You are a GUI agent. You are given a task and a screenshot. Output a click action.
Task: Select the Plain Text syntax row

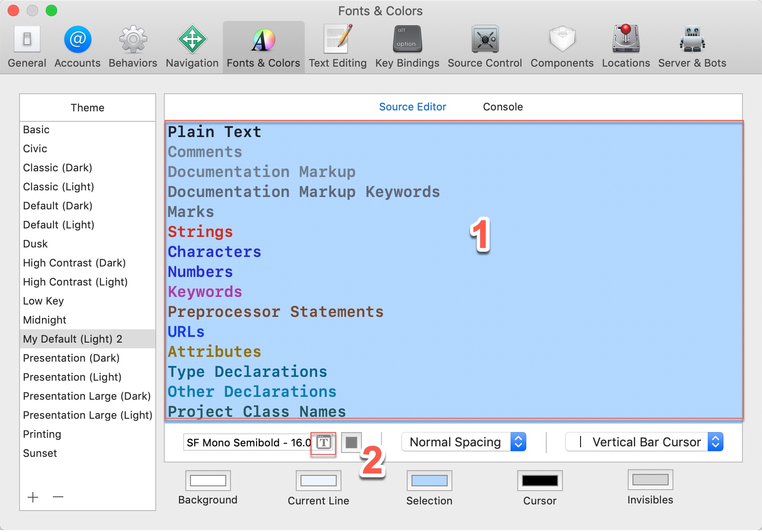[x=454, y=132]
